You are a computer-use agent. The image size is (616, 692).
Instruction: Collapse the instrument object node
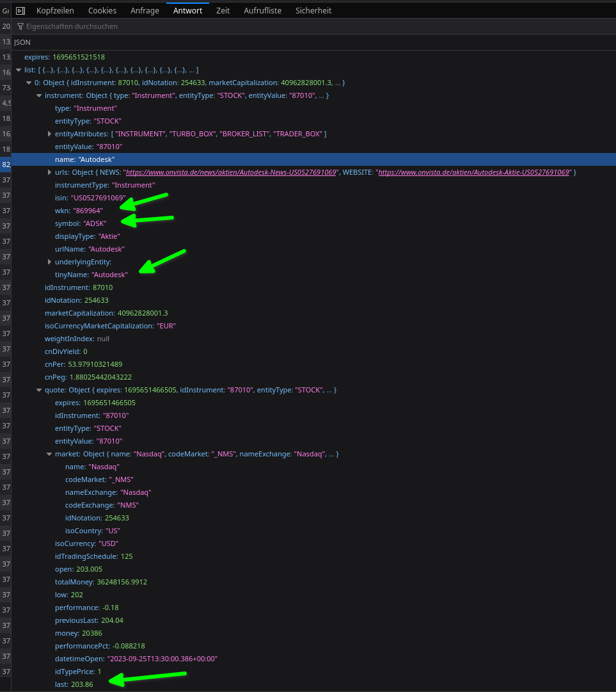[x=39, y=95]
